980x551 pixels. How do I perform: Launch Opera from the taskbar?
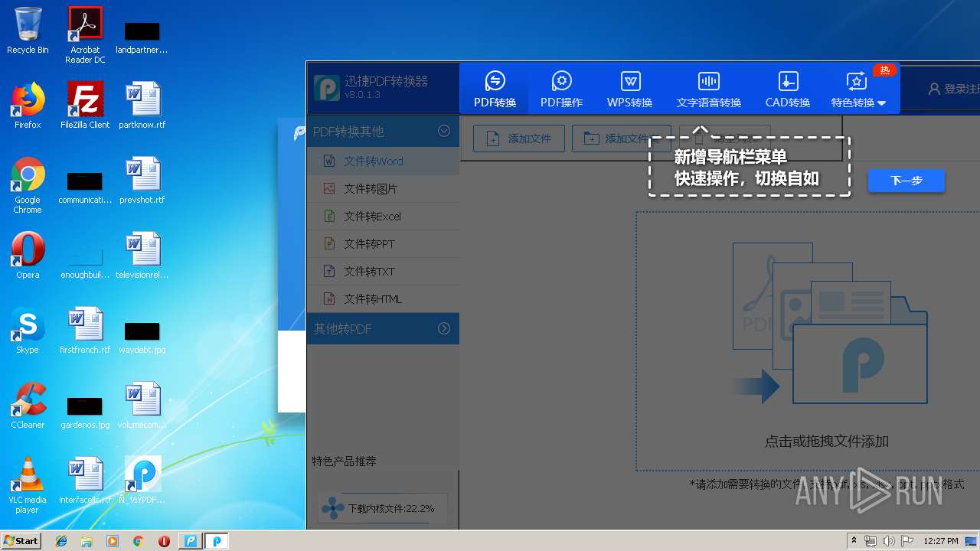click(164, 541)
